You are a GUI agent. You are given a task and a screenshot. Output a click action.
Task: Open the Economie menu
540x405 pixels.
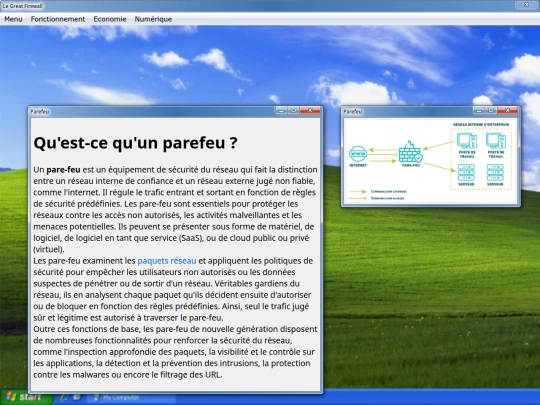tap(110, 19)
